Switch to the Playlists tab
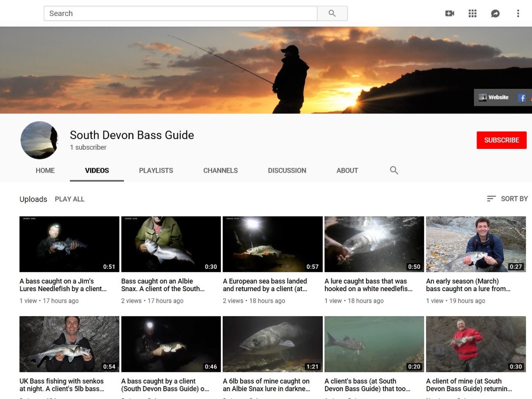Screen dimensions: 532x399 156,170
